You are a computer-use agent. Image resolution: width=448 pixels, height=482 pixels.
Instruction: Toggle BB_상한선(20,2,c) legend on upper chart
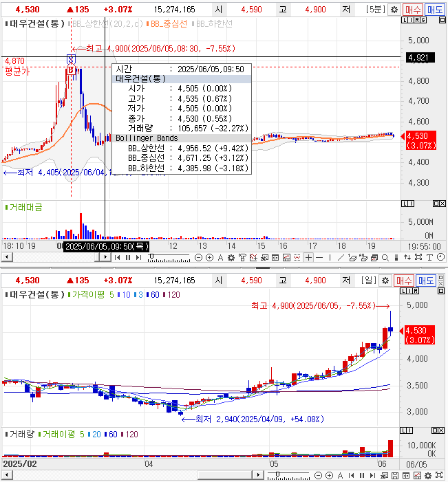click(x=105, y=23)
